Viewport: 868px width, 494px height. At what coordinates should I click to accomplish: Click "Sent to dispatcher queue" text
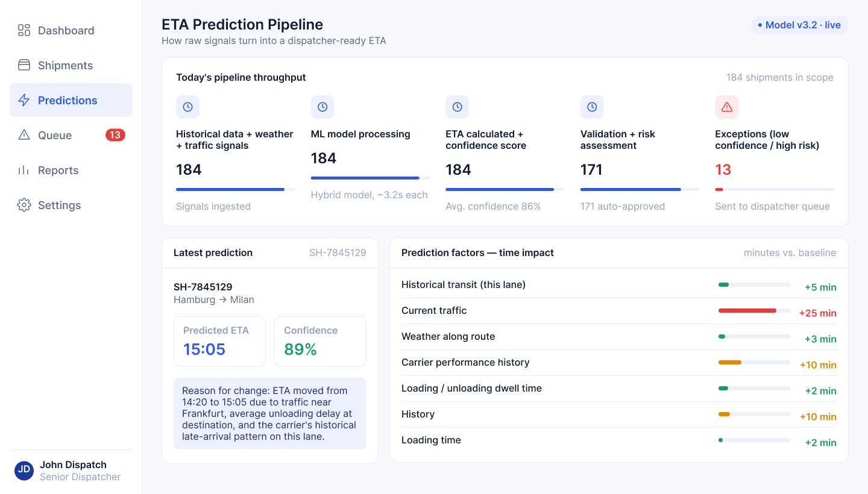pyautogui.click(x=772, y=206)
